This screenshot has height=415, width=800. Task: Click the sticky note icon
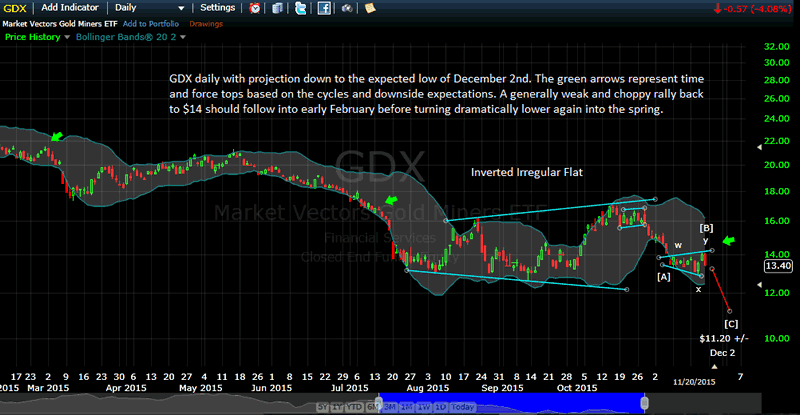[x=370, y=8]
